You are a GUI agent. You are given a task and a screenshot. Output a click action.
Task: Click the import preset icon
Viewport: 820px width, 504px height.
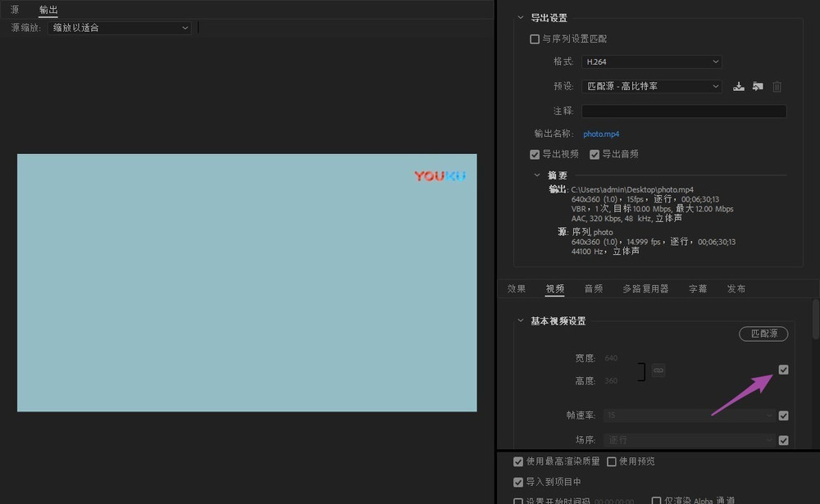coord(758,86)
